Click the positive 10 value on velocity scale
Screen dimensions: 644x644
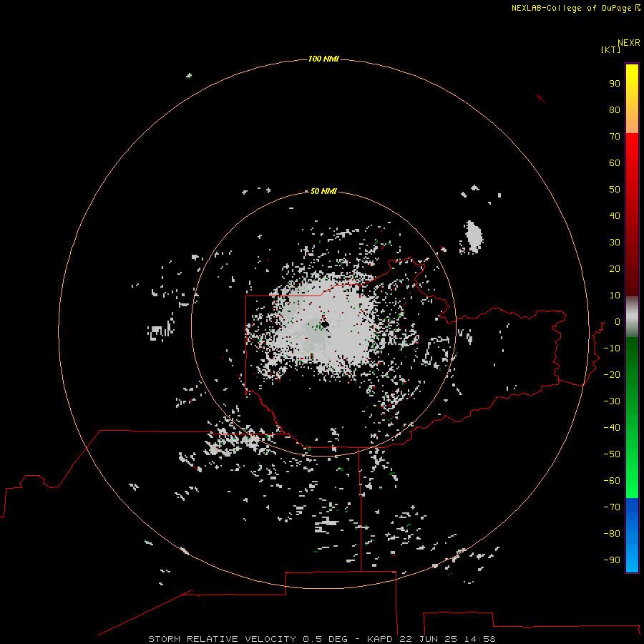(x=615, y=296)
